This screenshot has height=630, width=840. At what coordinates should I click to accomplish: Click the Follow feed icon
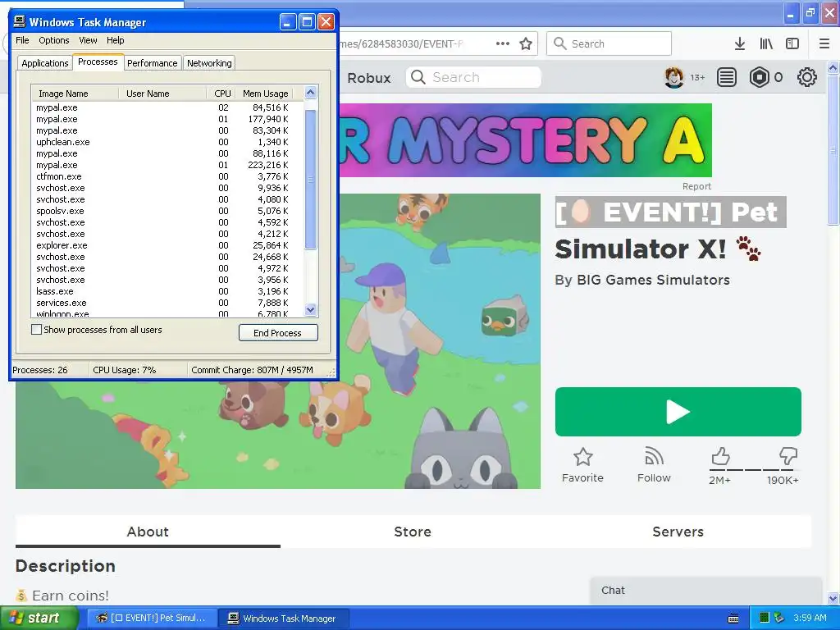(654, 456)
